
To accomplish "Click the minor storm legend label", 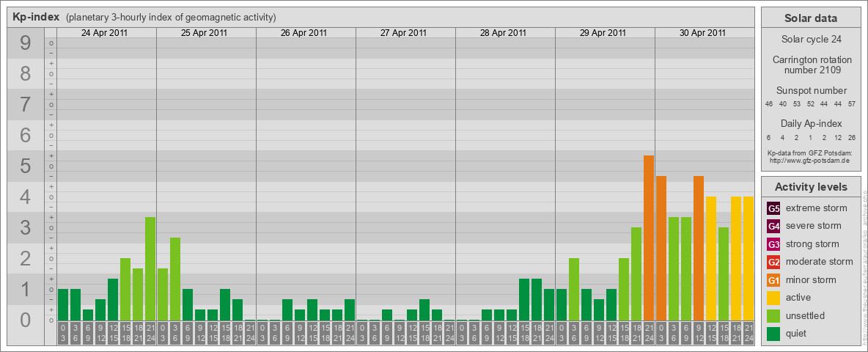I will point(811,280).
